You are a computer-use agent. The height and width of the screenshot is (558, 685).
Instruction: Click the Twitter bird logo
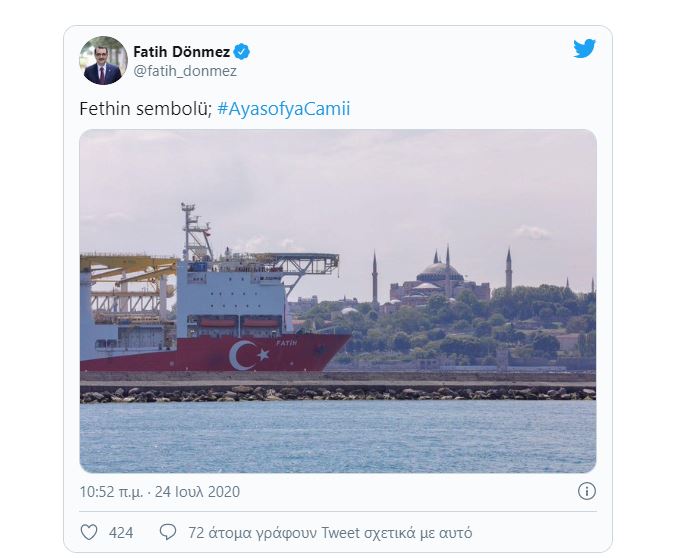pos(585,48)
